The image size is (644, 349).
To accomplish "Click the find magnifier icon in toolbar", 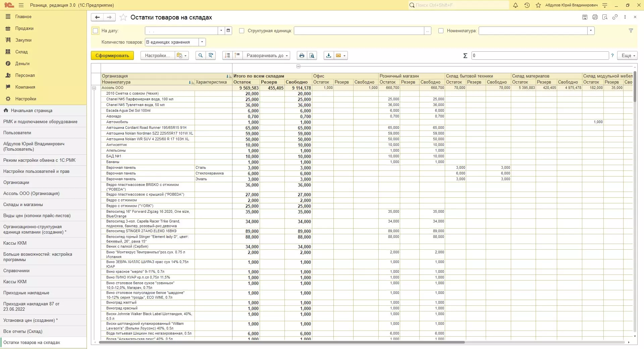I will click(201, 56).
